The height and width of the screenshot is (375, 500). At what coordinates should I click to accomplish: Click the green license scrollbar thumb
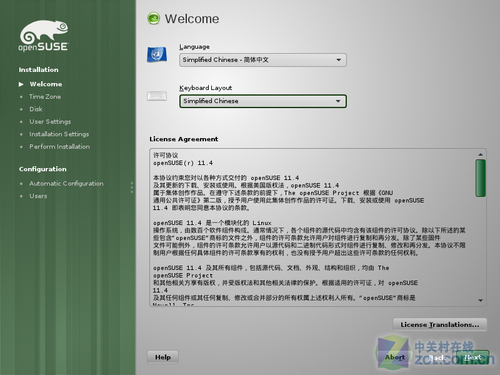480,178
